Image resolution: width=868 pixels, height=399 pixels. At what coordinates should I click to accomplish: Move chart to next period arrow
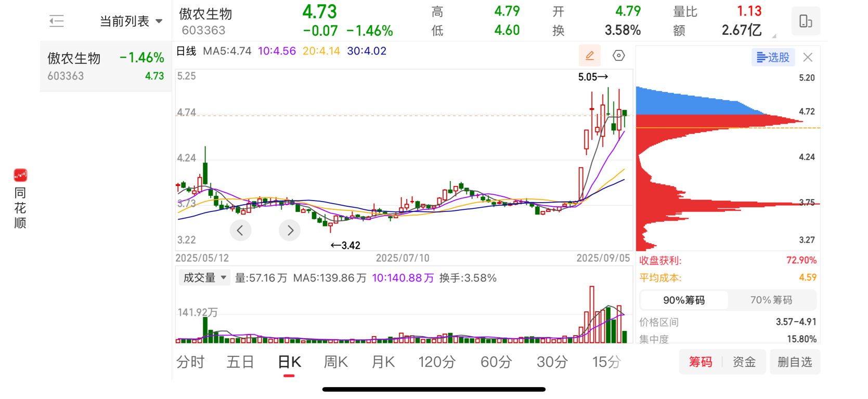(x=290, y=230)
